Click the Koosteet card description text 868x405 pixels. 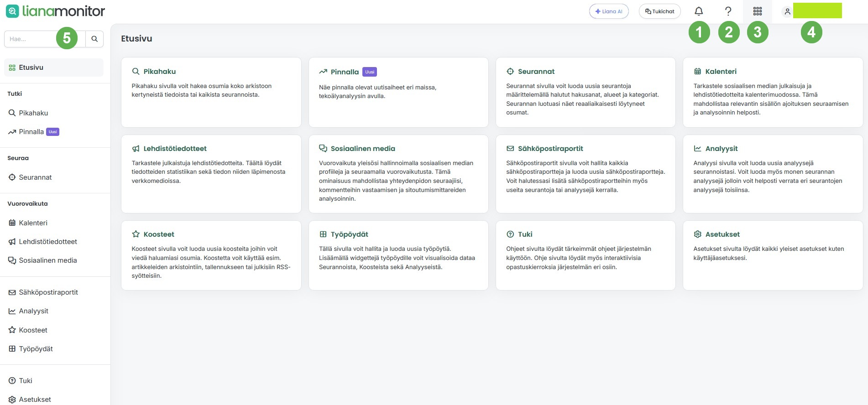(211, 262)
